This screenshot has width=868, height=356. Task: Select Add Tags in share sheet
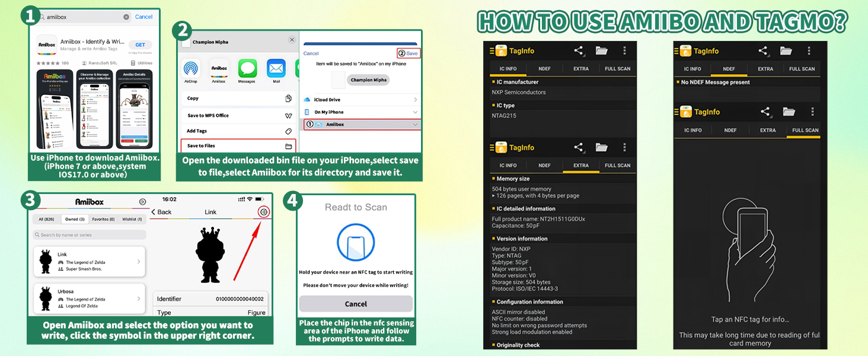pyautogui.click(x=239, y=131)
